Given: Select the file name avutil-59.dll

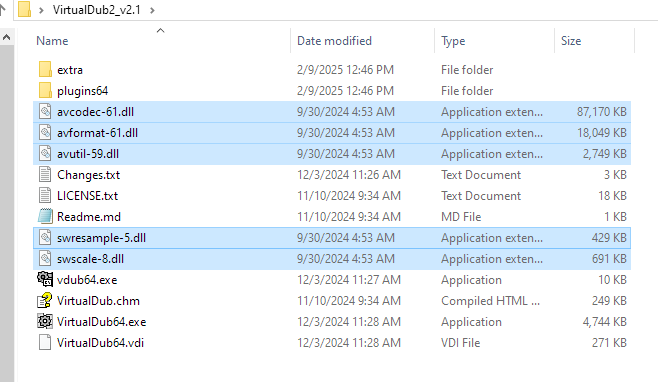Looking at the screenshot, I should (88, 154).
